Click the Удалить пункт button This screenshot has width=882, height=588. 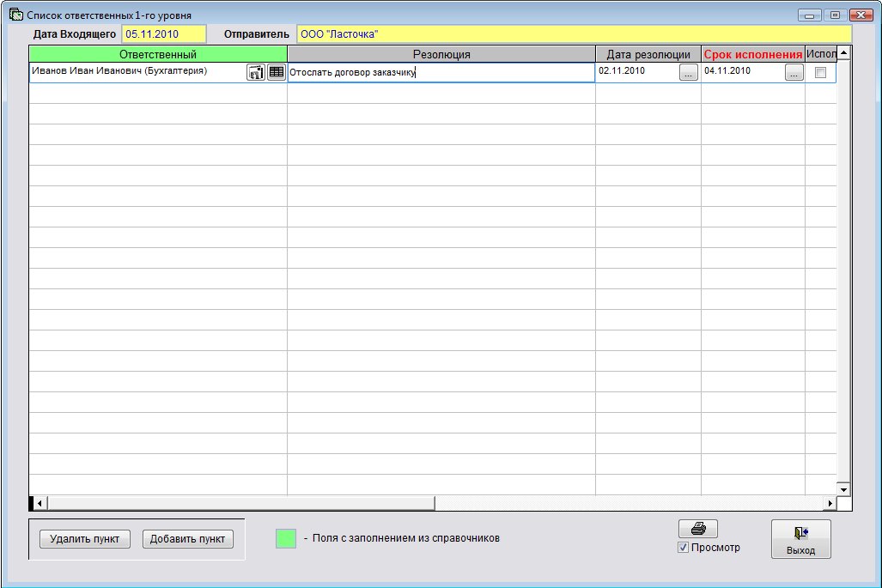tap(85, 538)
